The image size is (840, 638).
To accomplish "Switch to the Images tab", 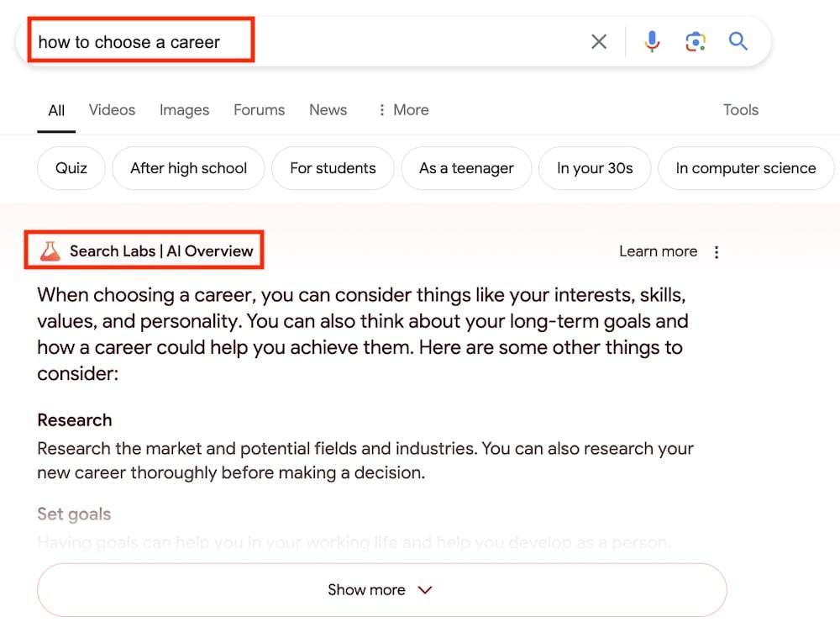I will click(x=184, y=110).
